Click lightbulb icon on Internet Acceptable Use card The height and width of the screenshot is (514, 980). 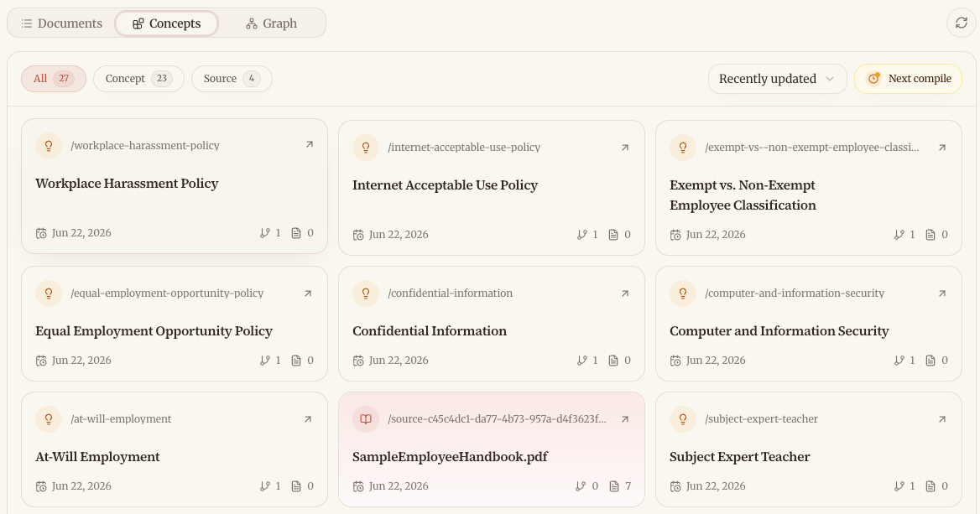click(x=366, y=148)
